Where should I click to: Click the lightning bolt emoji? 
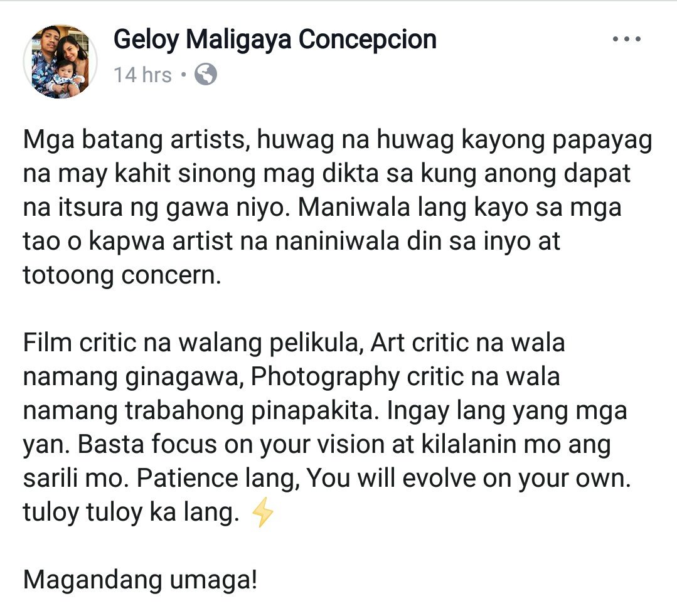pos(262,512)
